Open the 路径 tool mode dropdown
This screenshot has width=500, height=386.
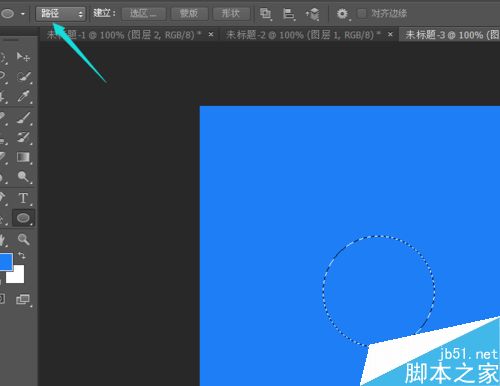tap(61, 14)
